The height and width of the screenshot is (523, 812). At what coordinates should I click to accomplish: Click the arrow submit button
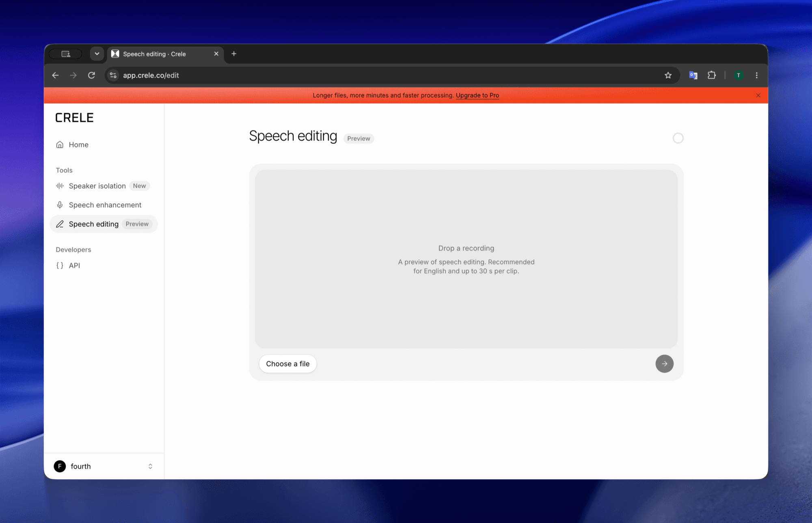(x=665, y=364)
